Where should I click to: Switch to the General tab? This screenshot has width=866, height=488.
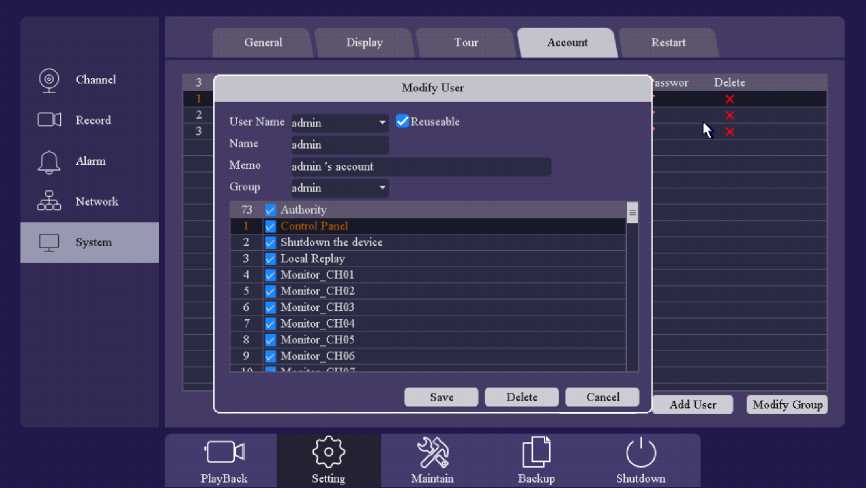click(x=263, y=43)
